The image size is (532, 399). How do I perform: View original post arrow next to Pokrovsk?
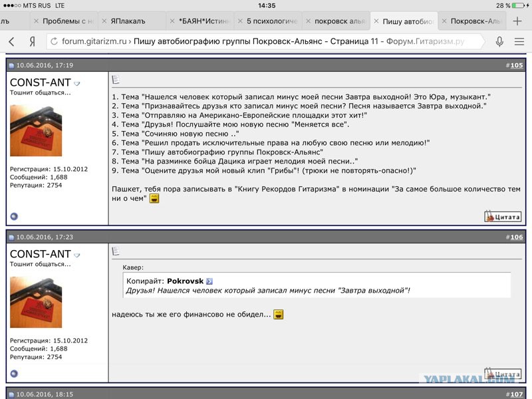pyautogui.click(x=209, y=281)
